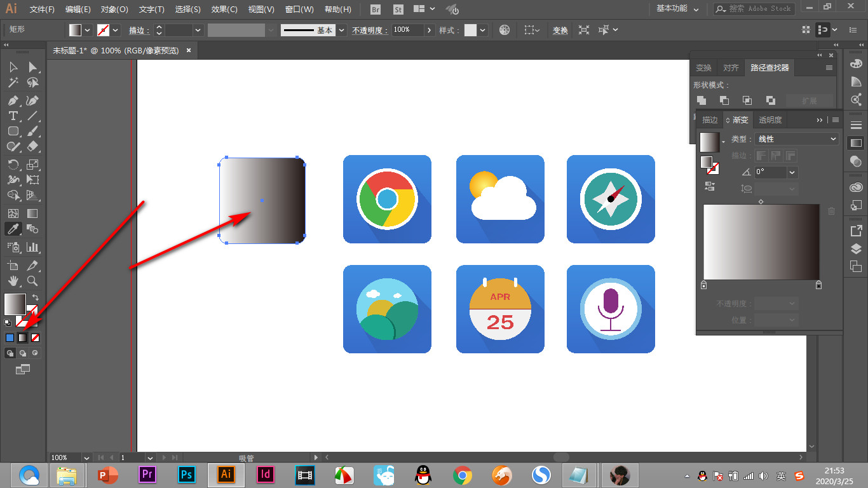The width and height of the screenshot is (868, 488).
Task: Delete gradient stop trash icon
Action: [831, 211]
